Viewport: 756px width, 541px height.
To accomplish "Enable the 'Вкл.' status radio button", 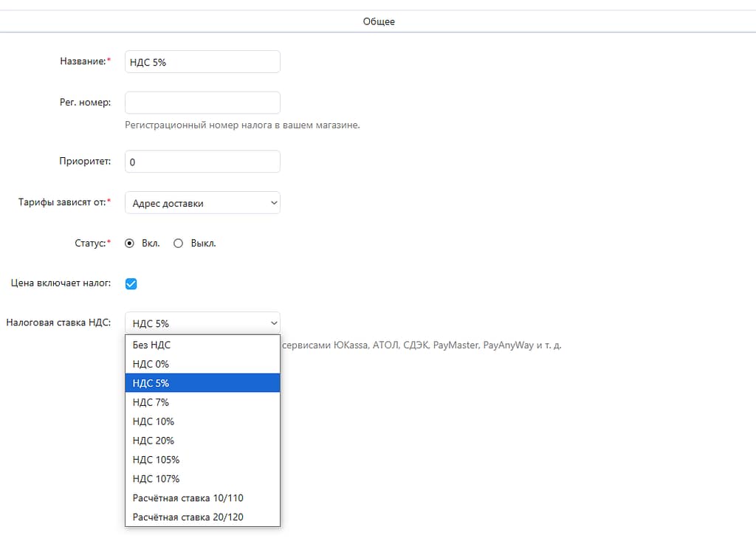I will 130,244.
